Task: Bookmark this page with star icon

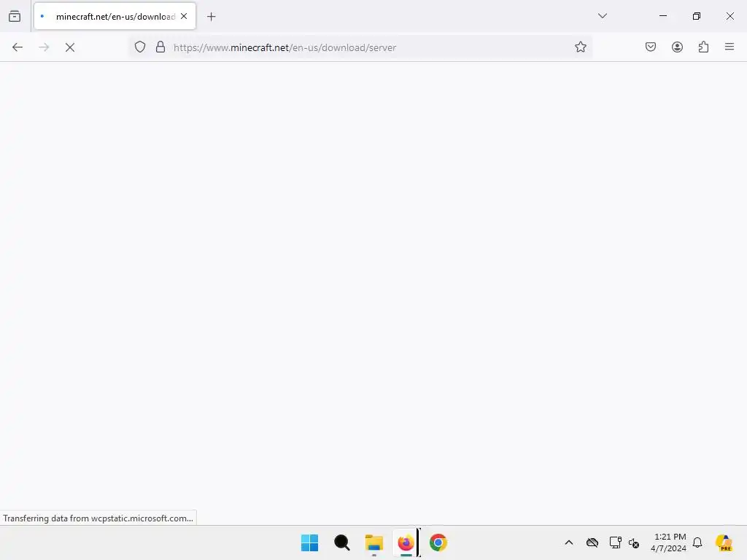Action: 580,47
